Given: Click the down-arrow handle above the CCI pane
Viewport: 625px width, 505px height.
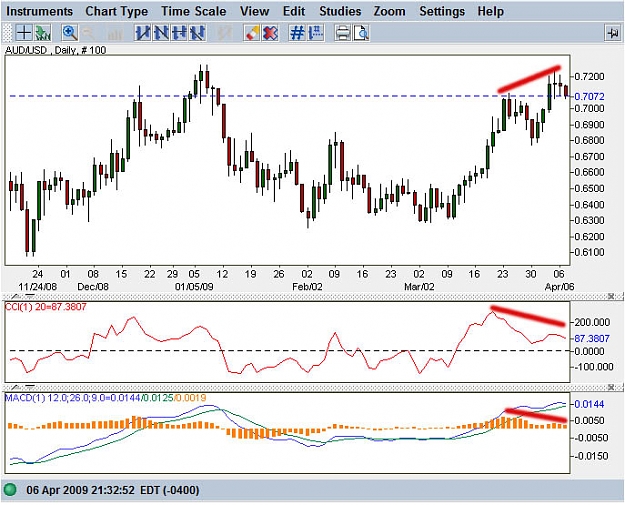Looking at the screenshot, I should 30,296.
